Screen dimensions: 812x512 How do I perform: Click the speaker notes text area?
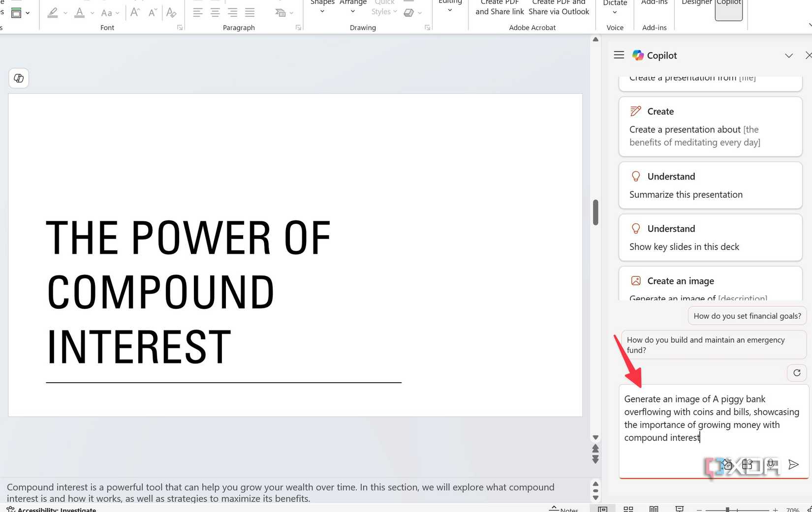(295, 492)
